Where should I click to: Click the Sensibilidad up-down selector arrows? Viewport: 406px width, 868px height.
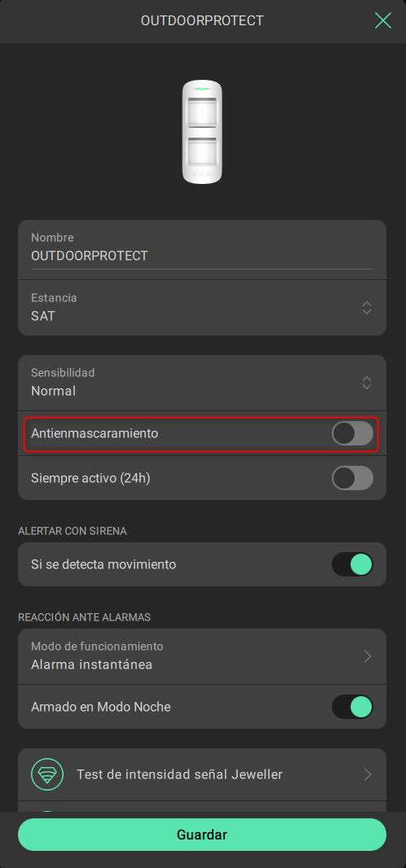coord(366,383)
